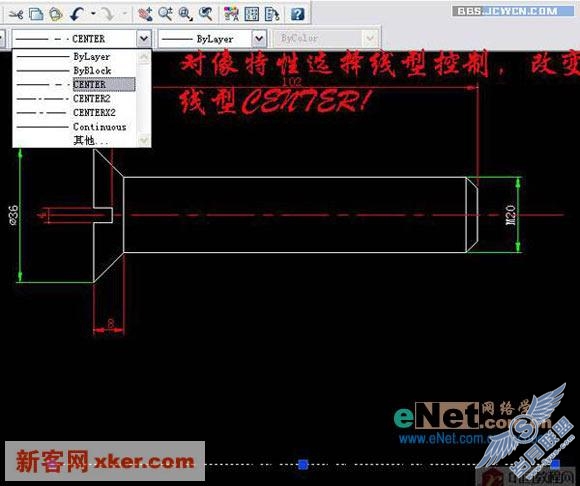Viewport: 580px width, 486px height.
Task: Click the Paste clipboard icon
Action: click(56, 14)
